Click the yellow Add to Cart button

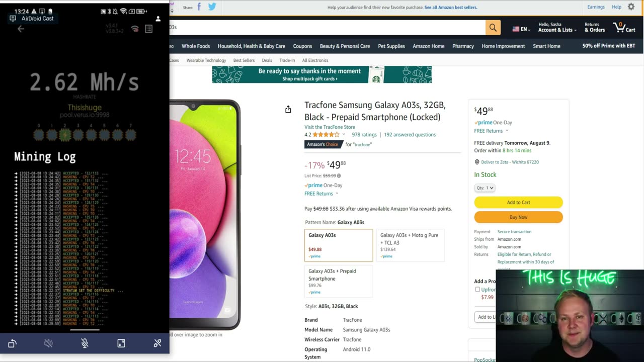pos(518,202)
